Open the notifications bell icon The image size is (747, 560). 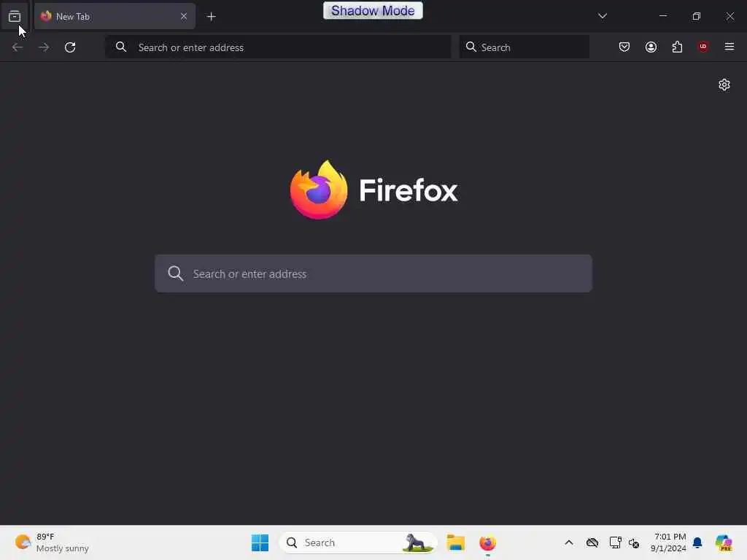[x=697, y=542]
